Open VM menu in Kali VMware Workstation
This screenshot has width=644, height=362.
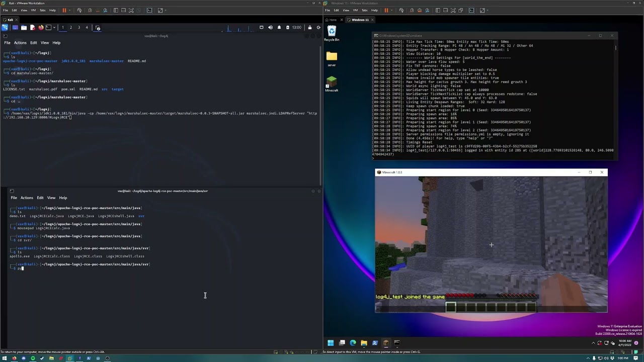tap(33, 10)
